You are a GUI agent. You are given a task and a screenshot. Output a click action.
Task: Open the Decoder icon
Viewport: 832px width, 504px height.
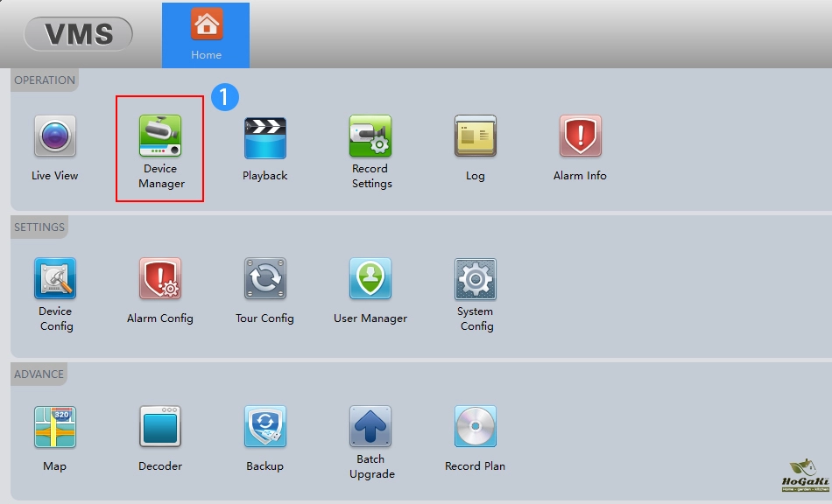[x=160, y=427]
